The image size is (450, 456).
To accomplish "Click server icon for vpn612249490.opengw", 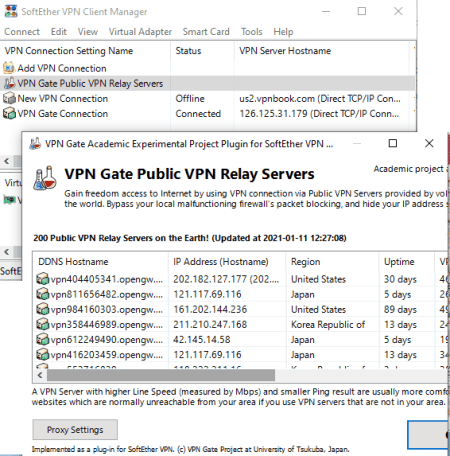I will pyautogui.click(x=43, y=339).
